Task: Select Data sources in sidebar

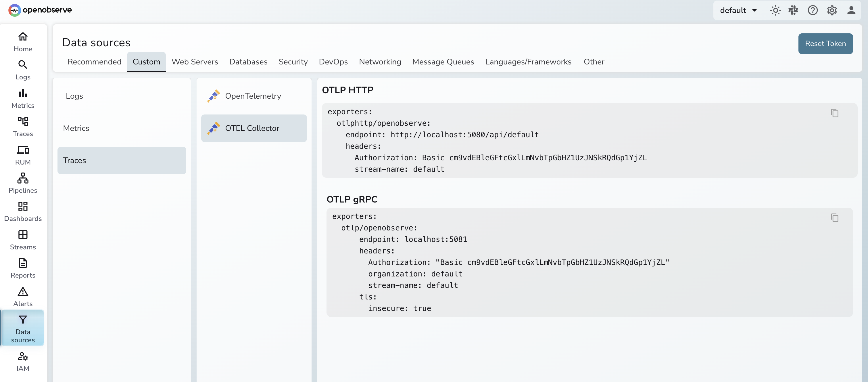Action: click(x=23, y=328)
